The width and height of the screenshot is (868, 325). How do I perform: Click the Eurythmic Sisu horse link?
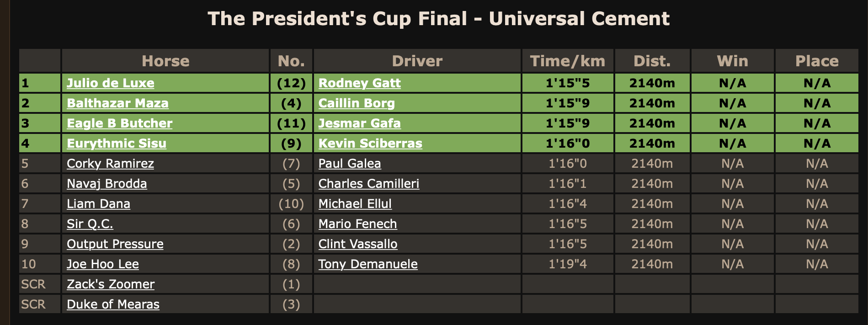[117, 144]
